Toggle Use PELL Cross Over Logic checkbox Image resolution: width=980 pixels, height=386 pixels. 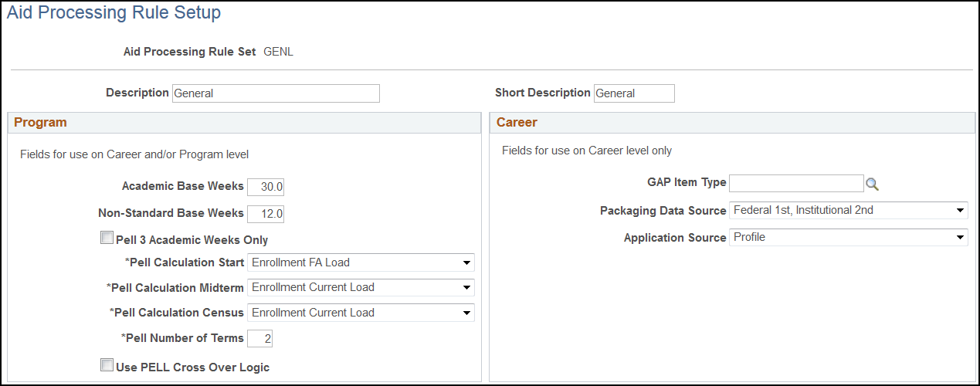107,366
